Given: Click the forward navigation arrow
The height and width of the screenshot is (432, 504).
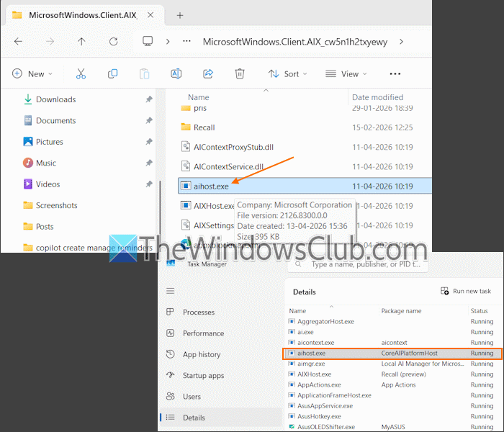Looking at the screenshot, I should coord(50,42).
